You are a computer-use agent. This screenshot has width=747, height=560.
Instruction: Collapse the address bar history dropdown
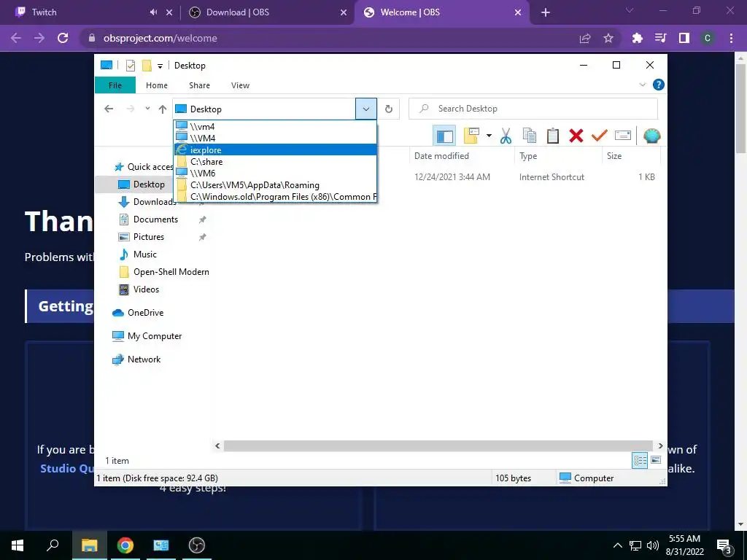(x=366, y=109)
